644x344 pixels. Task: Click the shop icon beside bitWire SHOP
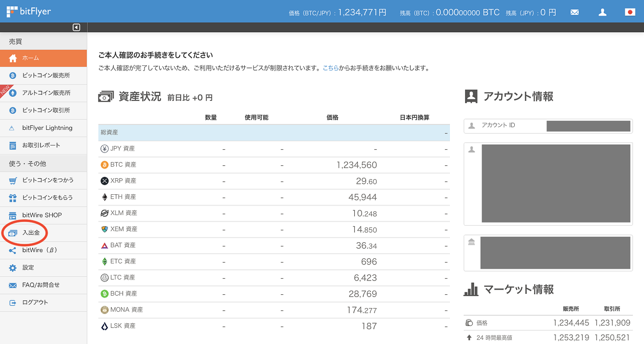coord(13,215)
